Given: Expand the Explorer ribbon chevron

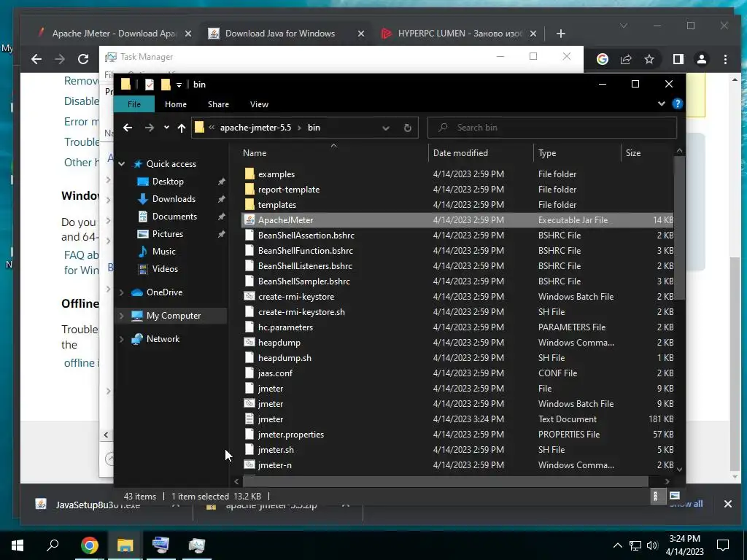Looking at the screenshot, I should [661, 104].
